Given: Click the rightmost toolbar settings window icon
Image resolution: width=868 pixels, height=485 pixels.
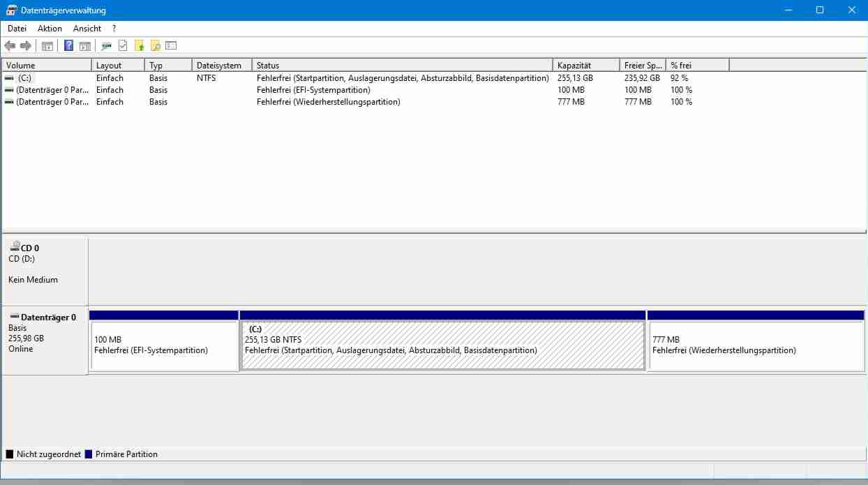Looking at the screenshot, I should [x=171, y=46].
